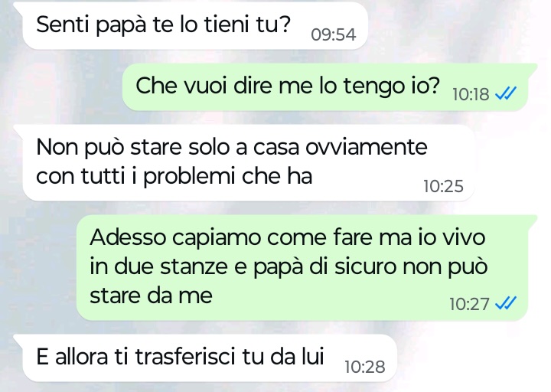
Task: Click the blue read-receipt ticks next to 10:27
Action: point(506,303)
